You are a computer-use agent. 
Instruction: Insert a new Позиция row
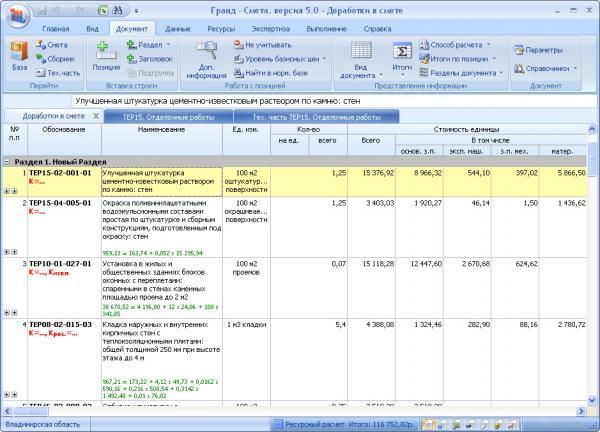pyautogui.click(x=106, y=57)
